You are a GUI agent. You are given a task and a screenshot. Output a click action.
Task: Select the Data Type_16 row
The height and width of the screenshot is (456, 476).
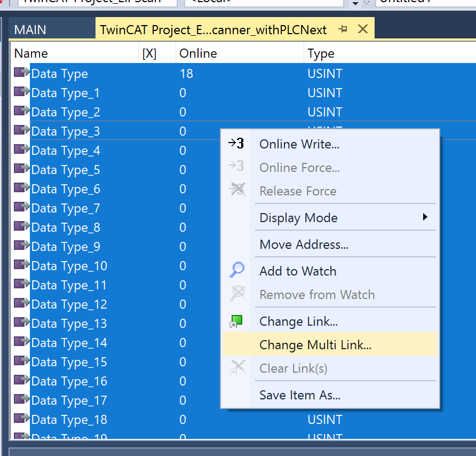[115, 381]
